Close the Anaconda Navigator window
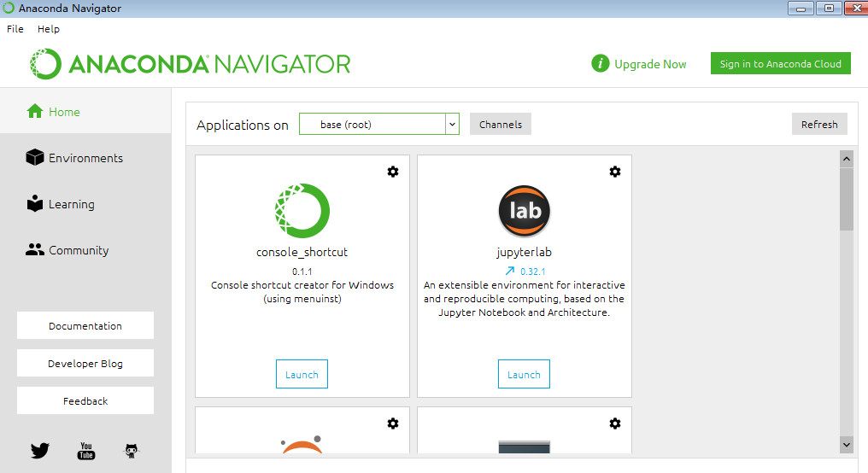 tap(856, 9)
